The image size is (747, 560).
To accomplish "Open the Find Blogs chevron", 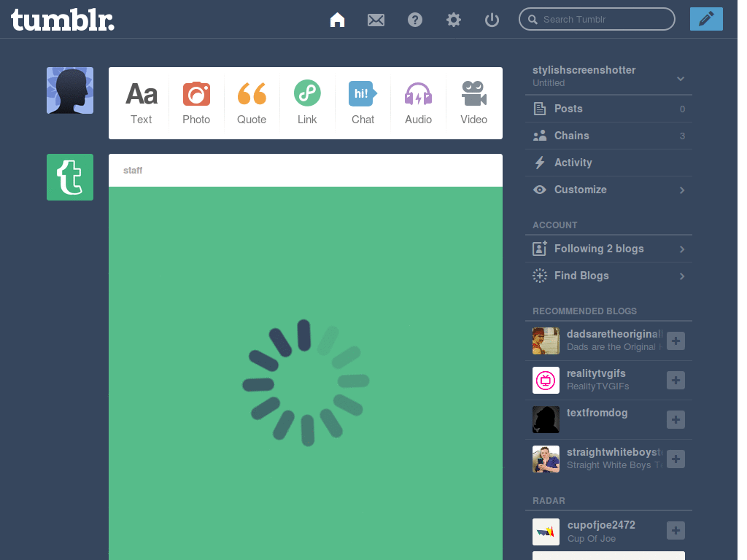I will [x=682, y=276].
